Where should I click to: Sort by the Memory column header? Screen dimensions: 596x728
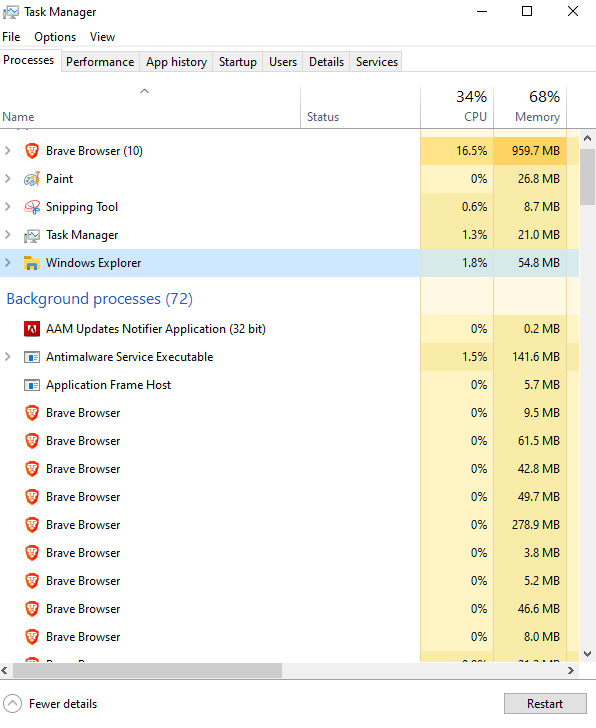pos(530,108)
